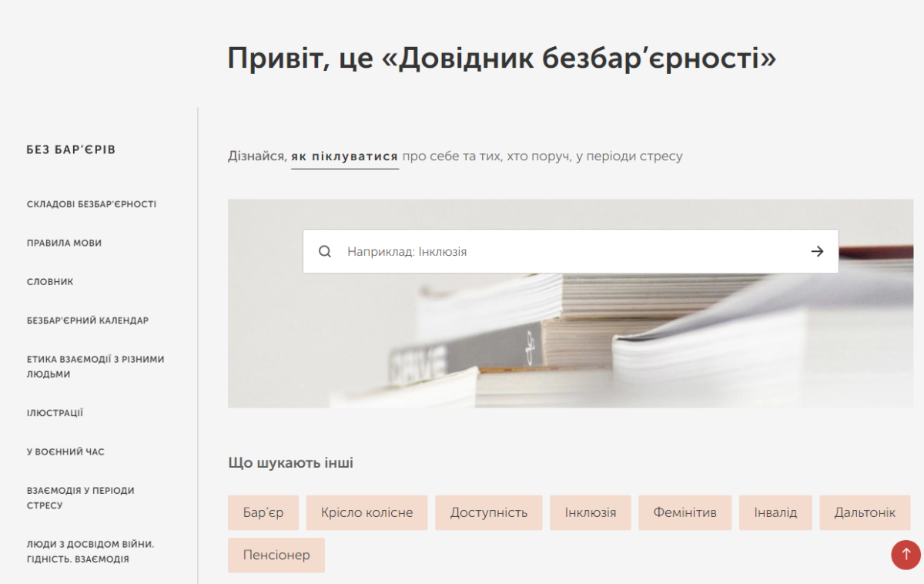Select the 'Дальтонік' search tag
The width and height of the screenshot is (924, 584).
coord(864,512)
